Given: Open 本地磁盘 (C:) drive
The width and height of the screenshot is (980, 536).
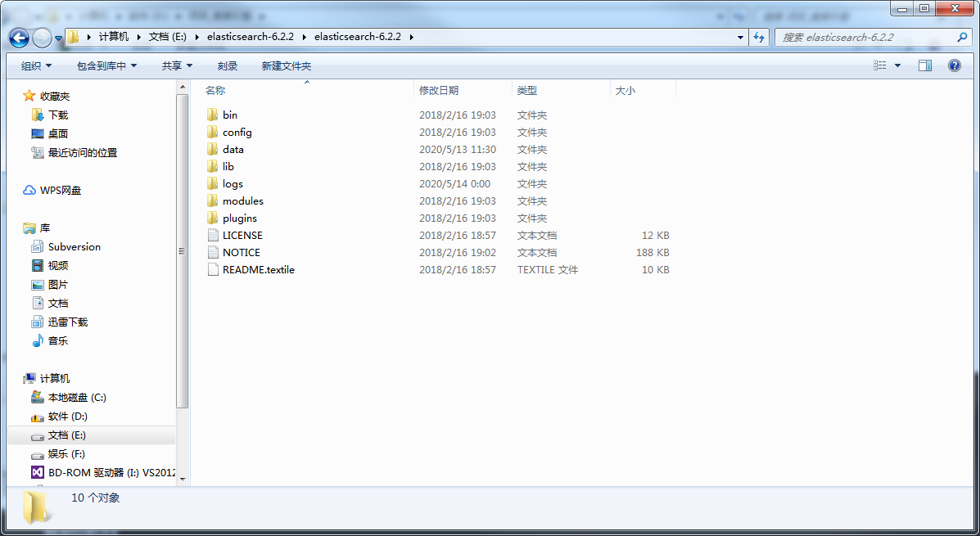Looking at the screenshot, I should tap(77, 398).
